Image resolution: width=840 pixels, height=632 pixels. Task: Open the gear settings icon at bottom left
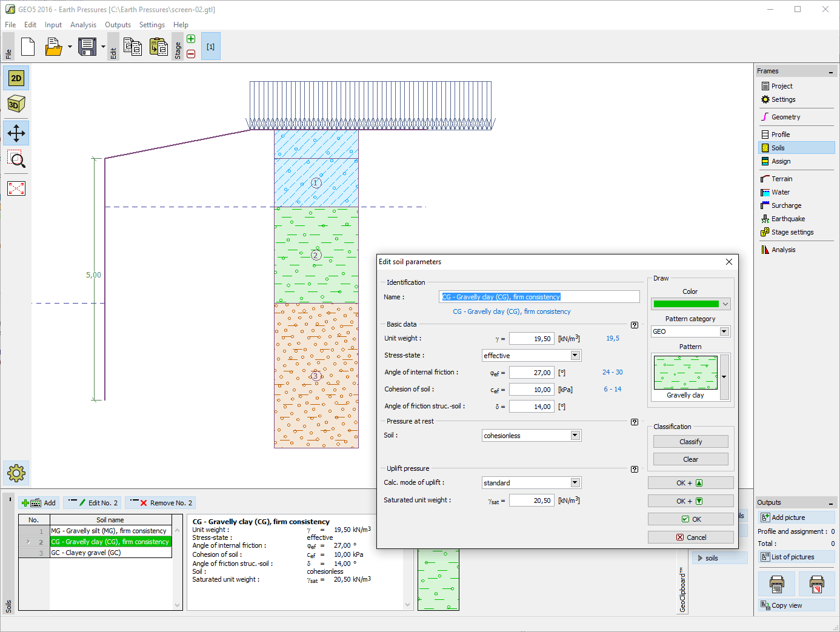(x=16, y=473)
